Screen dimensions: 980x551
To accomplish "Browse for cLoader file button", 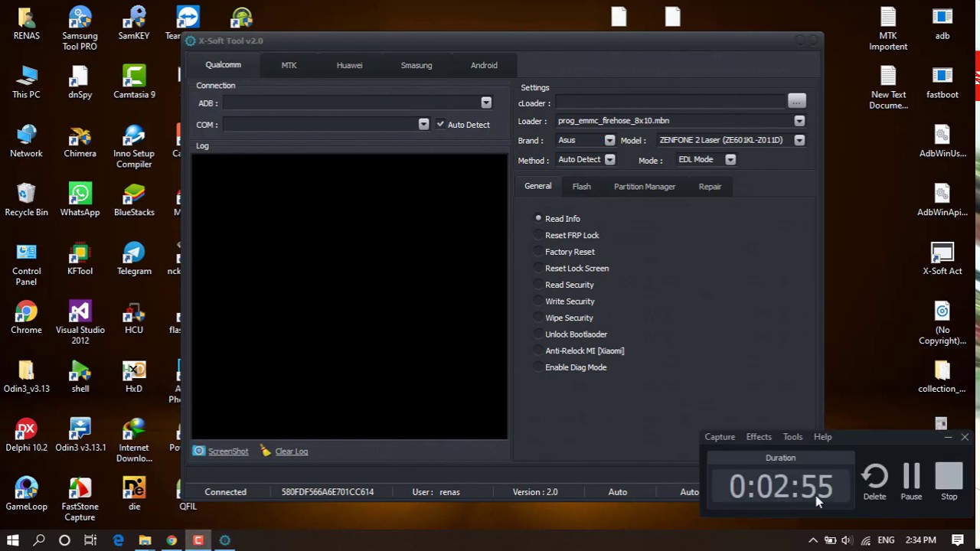I will tap(796, 102).
